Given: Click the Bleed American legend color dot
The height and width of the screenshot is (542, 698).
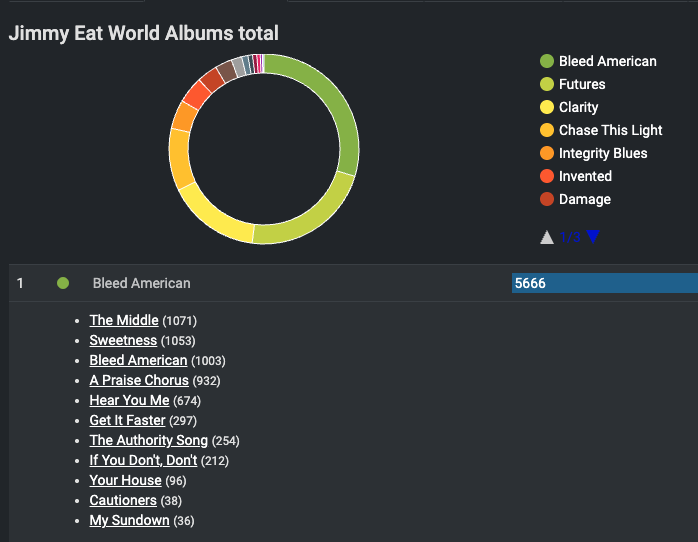Looking at the screenshot, I should point(547,61).
